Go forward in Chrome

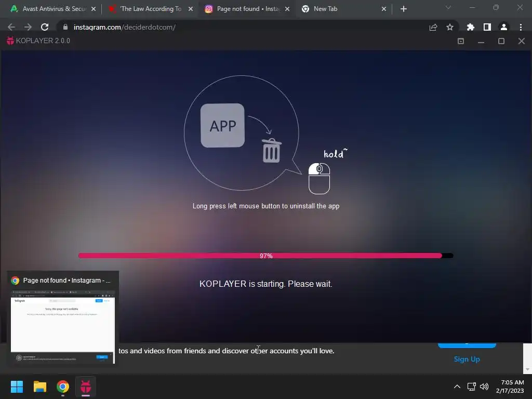click(x=28, y=27)
